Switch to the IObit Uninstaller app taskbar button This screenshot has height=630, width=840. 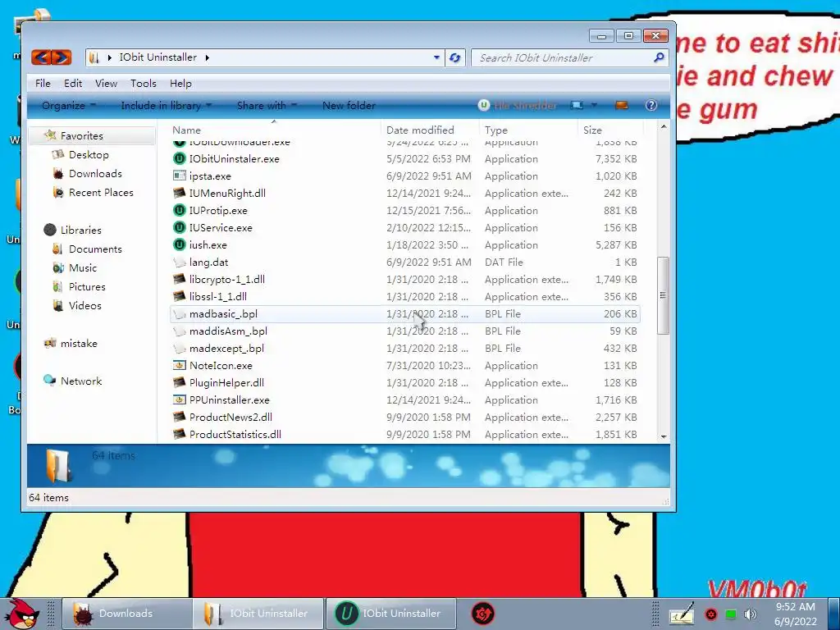coord(390,614)
